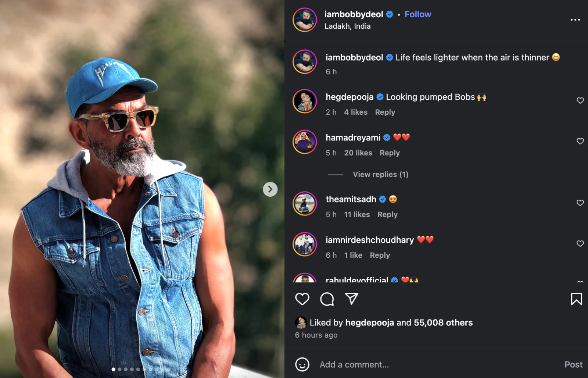Open the three-dot more options menu
This screenshot has width=588, height=378.
[575, 20]
